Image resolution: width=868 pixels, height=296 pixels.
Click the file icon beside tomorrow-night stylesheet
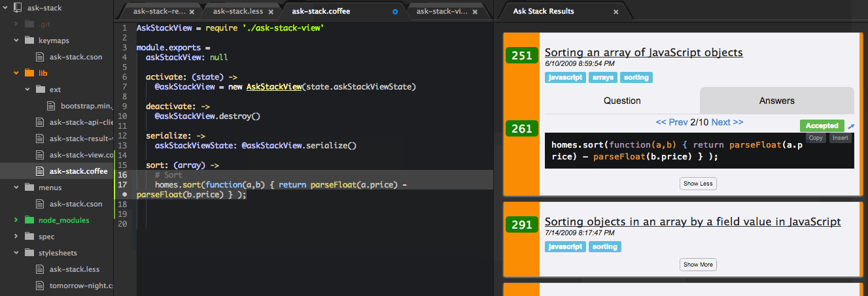41,286
